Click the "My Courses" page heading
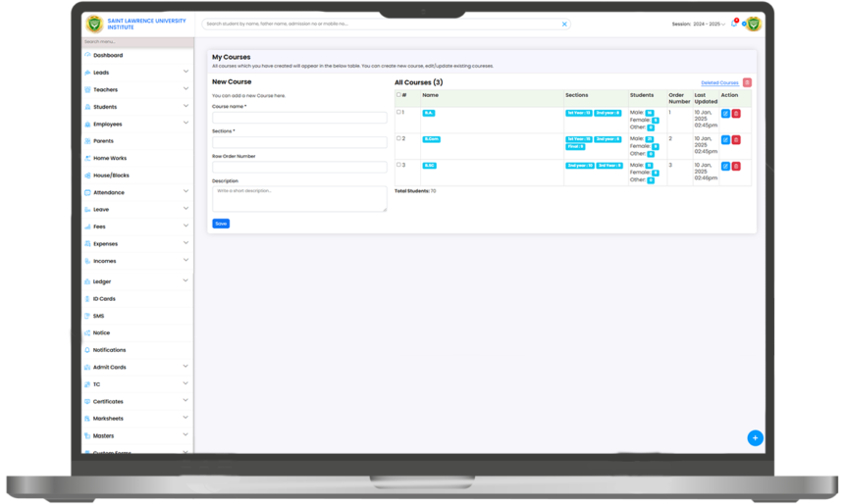Image resolution: width=844 pixels, height=504 pixels. (231, 57)
